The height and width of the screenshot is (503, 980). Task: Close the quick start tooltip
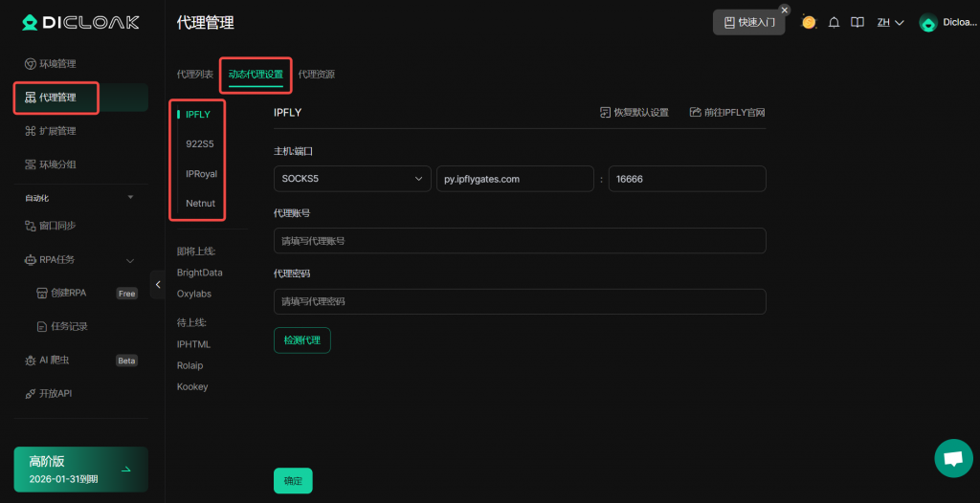[785, 10]
